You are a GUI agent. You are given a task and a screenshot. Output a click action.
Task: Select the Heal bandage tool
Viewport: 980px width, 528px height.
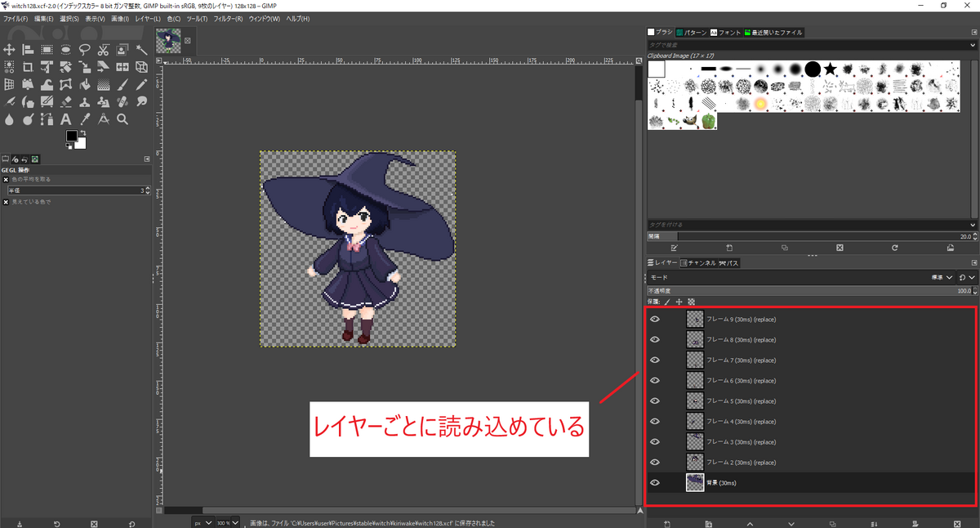click(x=122, y=102)
